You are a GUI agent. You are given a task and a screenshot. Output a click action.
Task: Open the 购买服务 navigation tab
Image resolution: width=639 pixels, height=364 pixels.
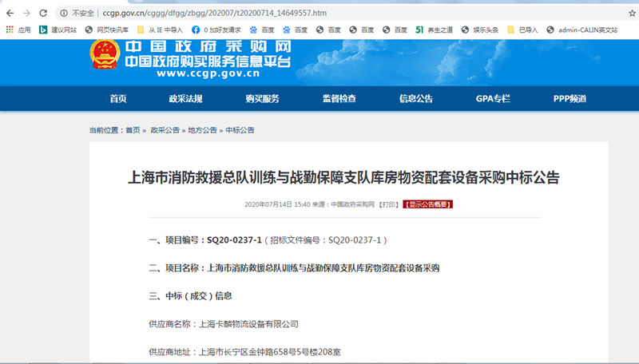click(x=263, y=98)
